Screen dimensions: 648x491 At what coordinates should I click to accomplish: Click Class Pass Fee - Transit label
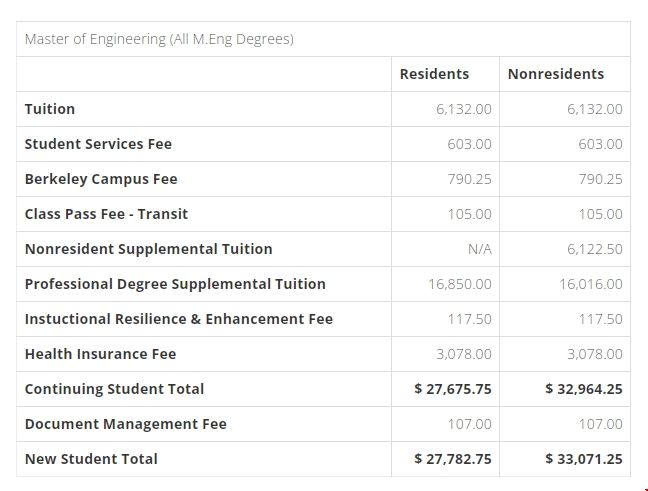pos(106,214)
